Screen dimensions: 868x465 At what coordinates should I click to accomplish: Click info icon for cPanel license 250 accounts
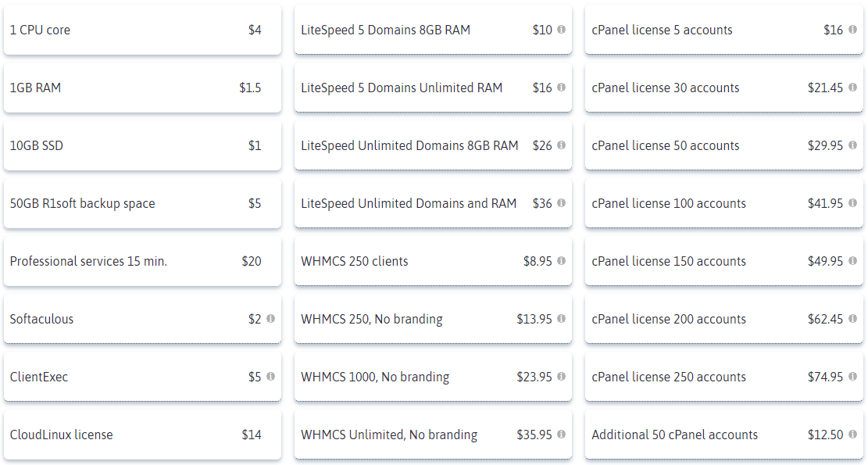pyautogui.click(x=852, y=377)
